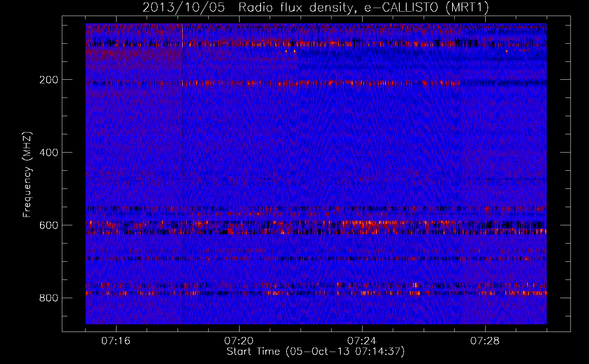589x364 pixels.
Task: Click the 800 frequency tick label
Action: (49, 298)
